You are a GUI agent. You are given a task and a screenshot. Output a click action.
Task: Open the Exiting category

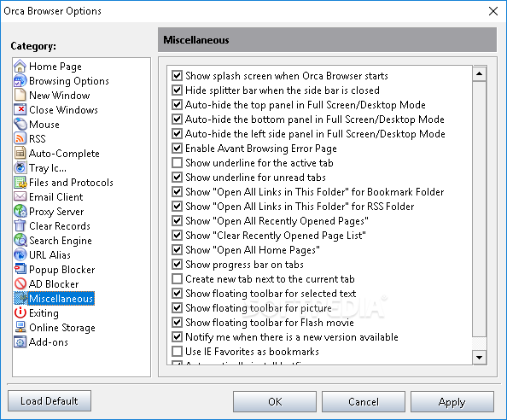(x=44, y=313)
